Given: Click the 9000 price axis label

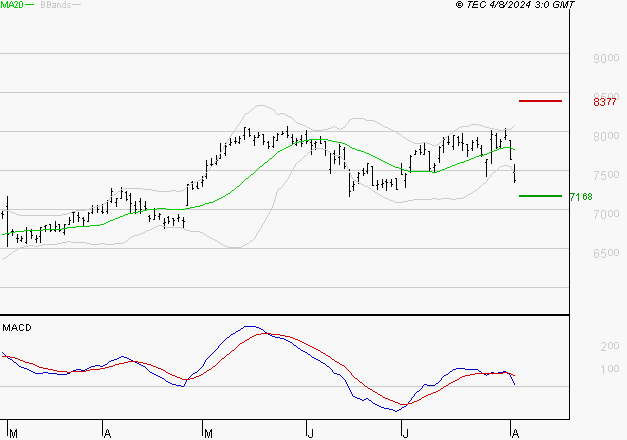Looking at the screenshot, I should click(x=606, y=58).
